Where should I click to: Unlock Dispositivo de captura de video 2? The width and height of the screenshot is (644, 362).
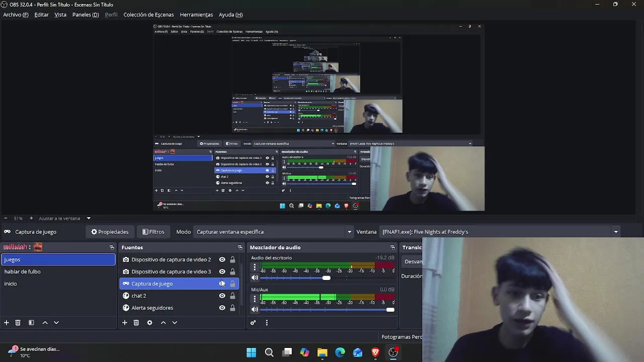click(x=232, y=259)
